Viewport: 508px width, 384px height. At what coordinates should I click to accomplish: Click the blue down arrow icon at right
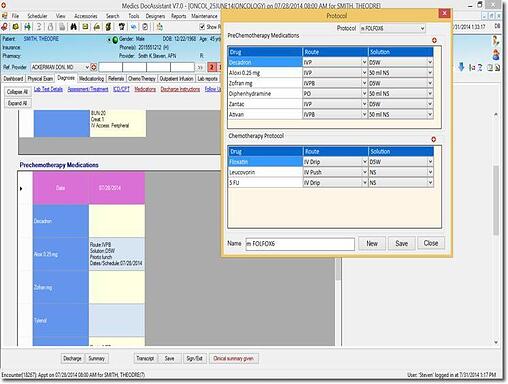(461, 67)
